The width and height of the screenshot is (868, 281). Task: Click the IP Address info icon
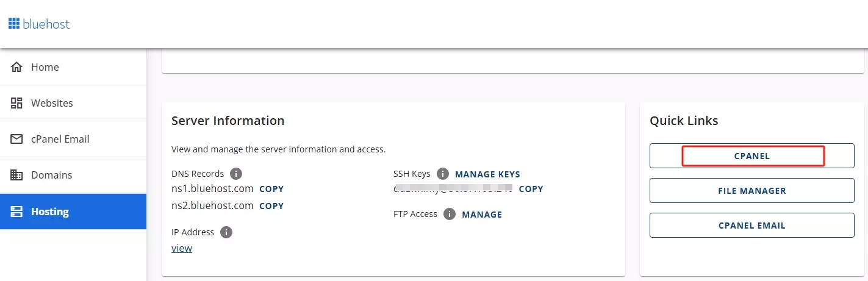(226, 232)
